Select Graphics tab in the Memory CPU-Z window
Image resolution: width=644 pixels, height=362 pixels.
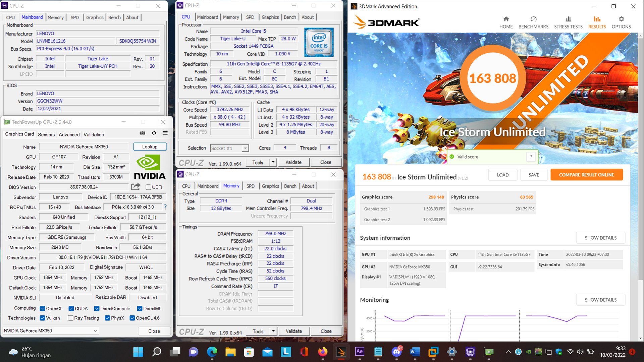[x=270, y=186]
